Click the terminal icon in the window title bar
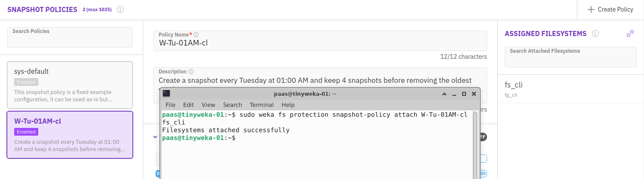Viewport: 644px width, 179px height. tap(166, 94)
